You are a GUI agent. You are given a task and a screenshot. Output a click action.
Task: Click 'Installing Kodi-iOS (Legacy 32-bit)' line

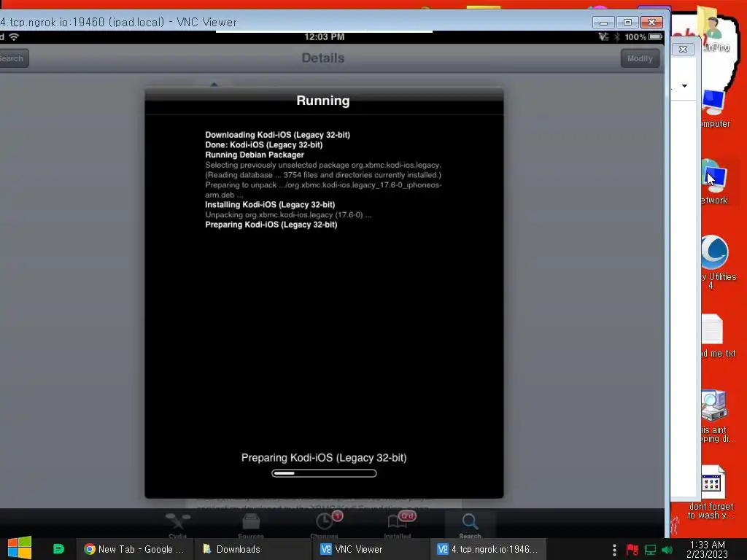[x=270, y=205]
